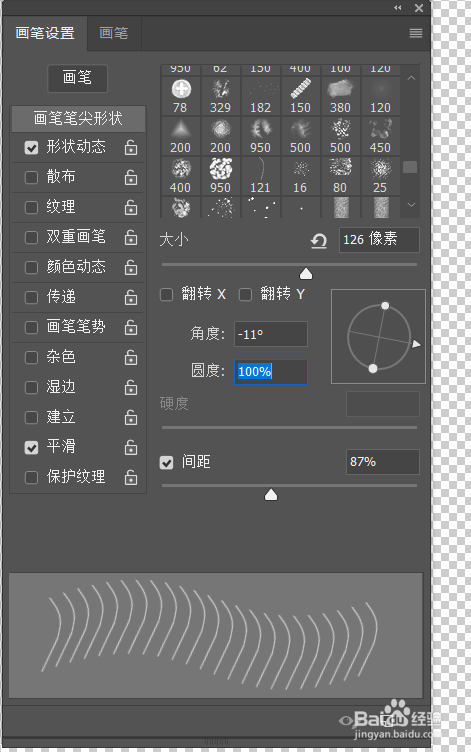Screen dimensions: 471x752
Task: Click the brush angle circle control
Action: point(378,337)
